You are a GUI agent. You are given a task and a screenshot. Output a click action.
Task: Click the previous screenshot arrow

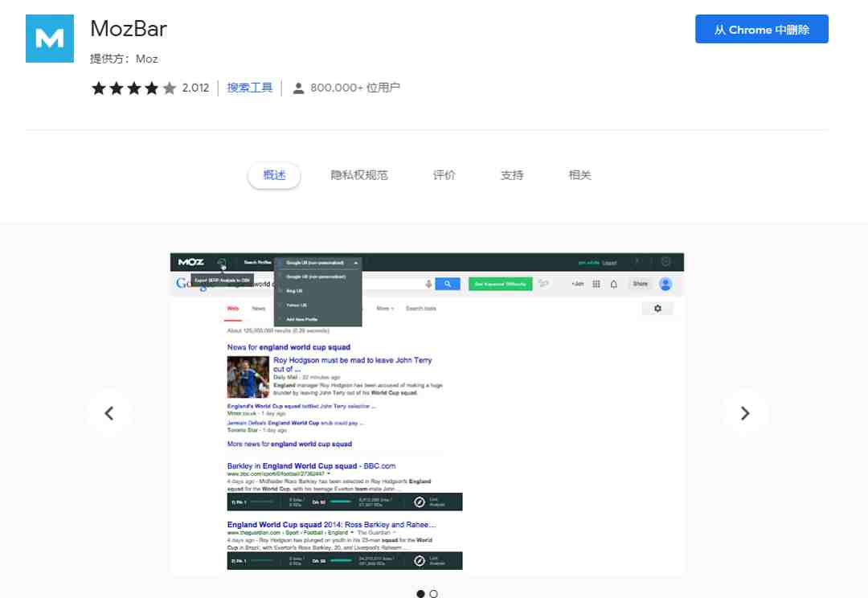pos(109,413)
